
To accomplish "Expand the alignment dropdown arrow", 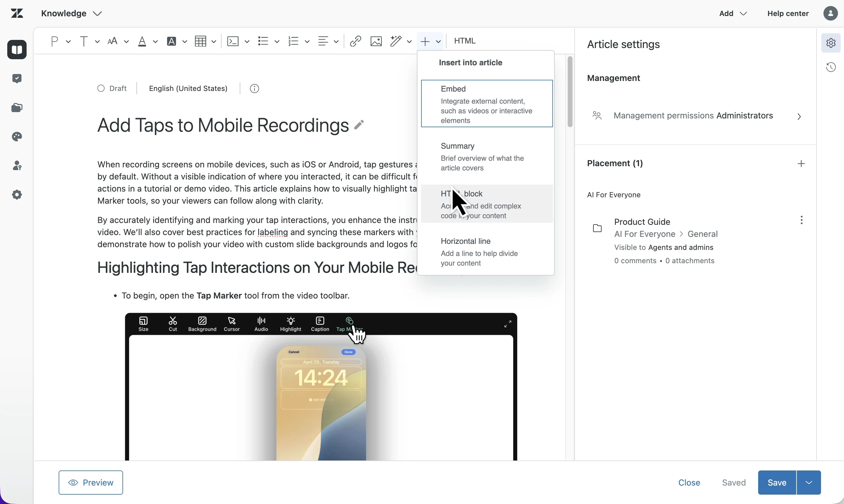I will tap(336, 41).
